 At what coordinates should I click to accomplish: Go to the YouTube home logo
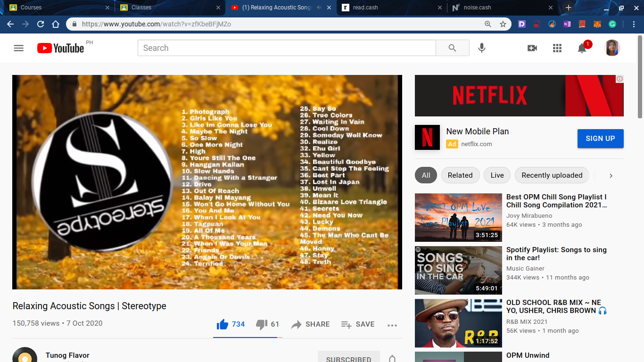(x=61, y=48)
